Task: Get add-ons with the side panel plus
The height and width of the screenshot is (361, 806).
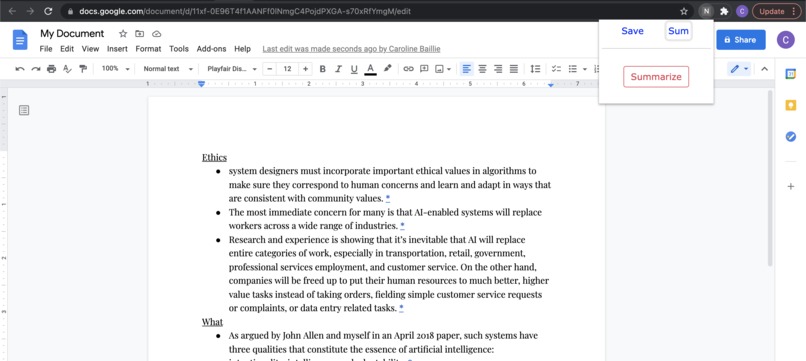Action: [791, 186]
